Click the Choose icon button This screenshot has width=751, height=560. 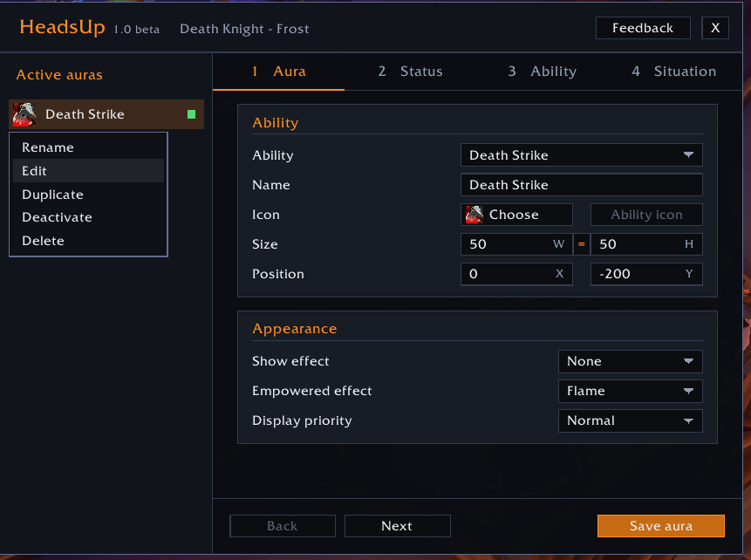[516, 215]
